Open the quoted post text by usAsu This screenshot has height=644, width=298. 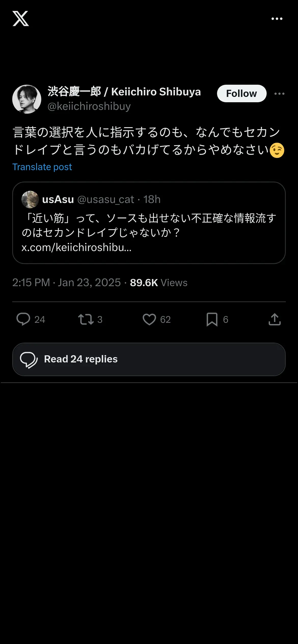point(149,225)
